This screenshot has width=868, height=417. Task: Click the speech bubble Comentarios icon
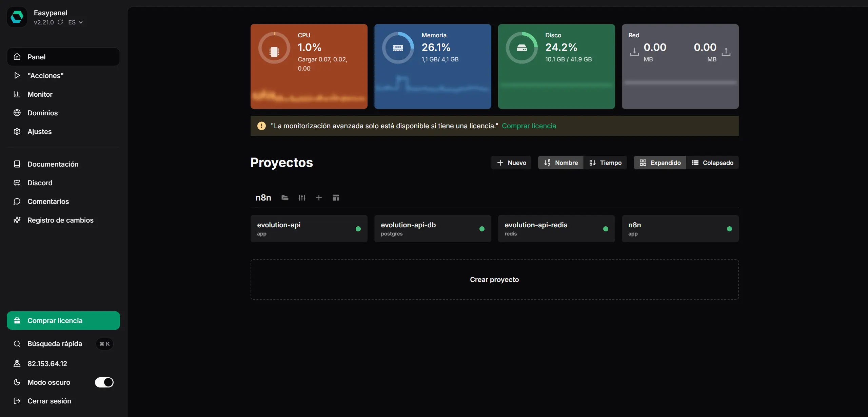coord(17,201)
